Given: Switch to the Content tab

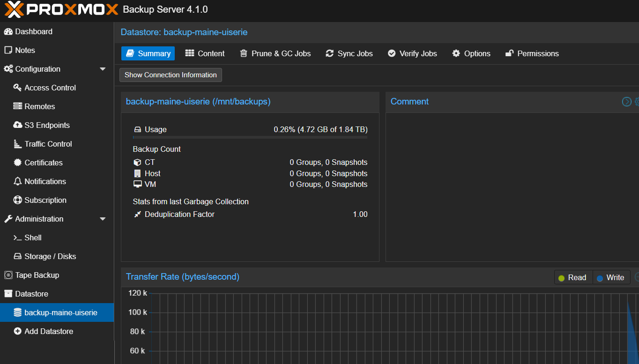Looking at the screenshot, I should coord(205,53).
